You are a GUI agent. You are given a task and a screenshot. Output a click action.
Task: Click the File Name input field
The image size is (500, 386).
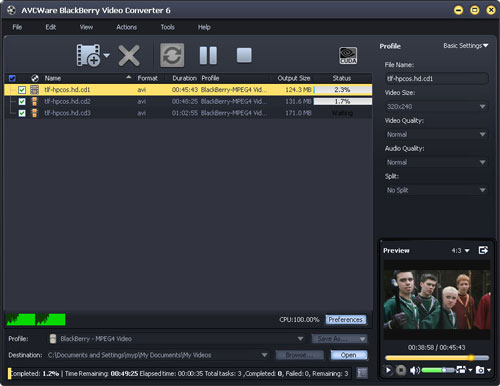click(x=437, y=79)
